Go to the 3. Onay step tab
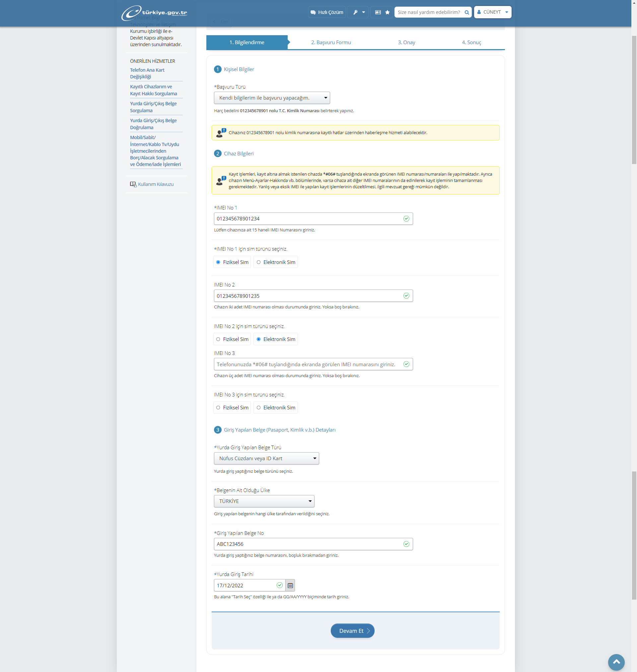This screenshot has height=672, width=637. click(406, 42)
